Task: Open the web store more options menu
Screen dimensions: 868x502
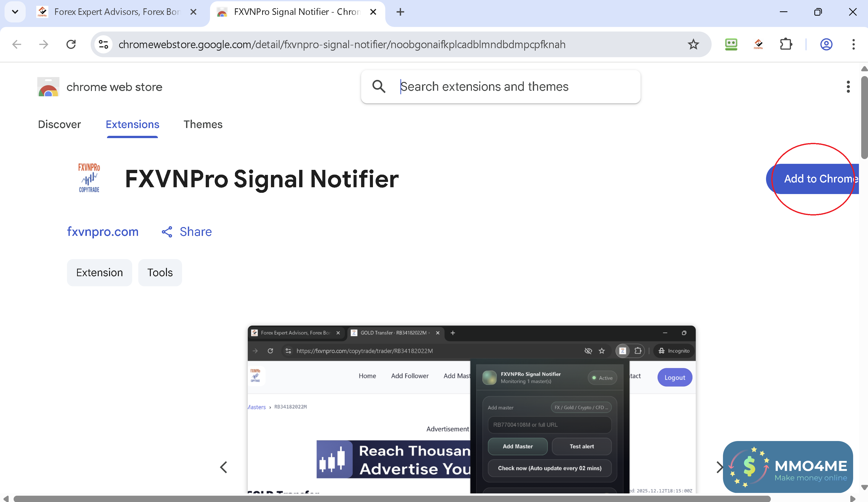Action: tap(848, 87)
